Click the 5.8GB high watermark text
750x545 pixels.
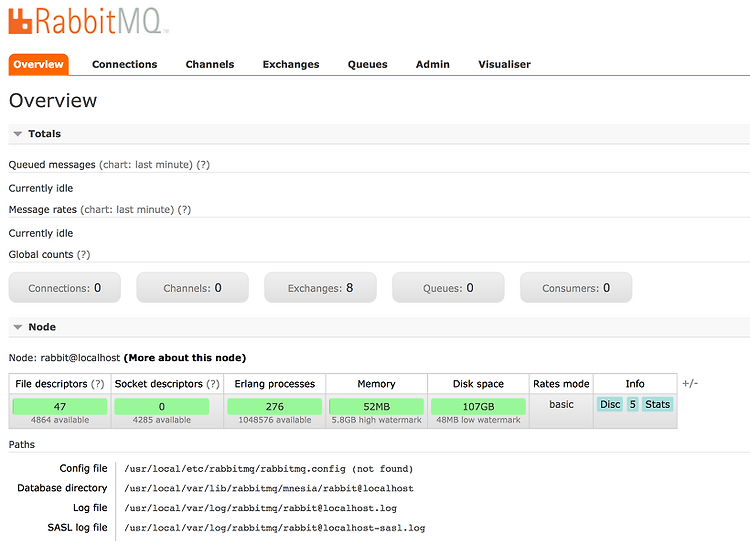(x=376, y=420)
